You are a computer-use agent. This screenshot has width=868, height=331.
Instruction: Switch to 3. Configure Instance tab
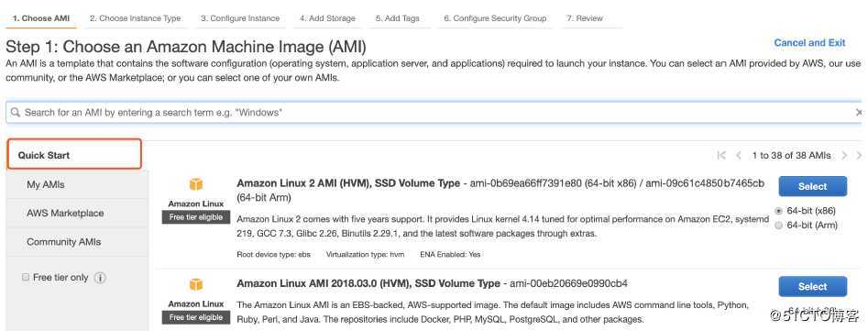click(x=240, y=18)
